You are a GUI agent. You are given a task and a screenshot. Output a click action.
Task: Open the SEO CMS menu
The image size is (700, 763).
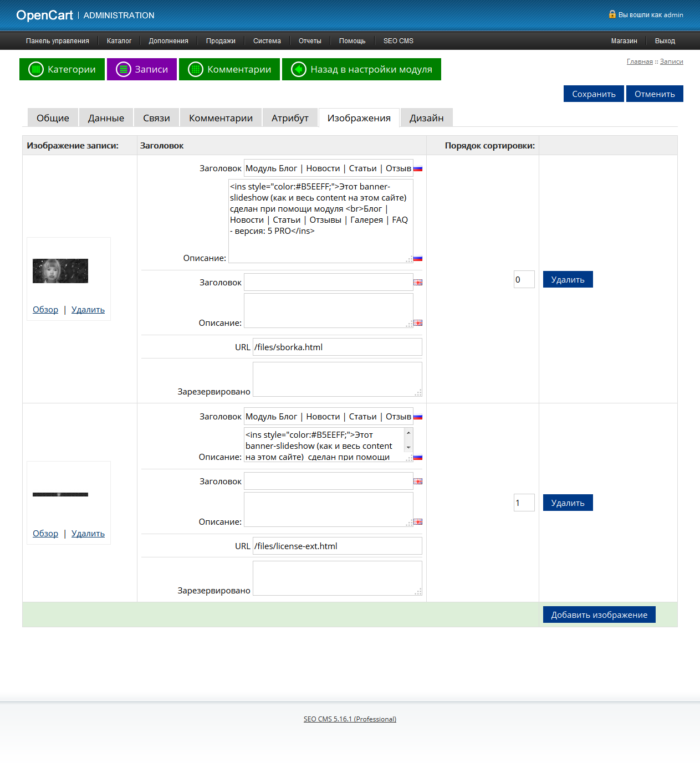click(x=398, y=41)
